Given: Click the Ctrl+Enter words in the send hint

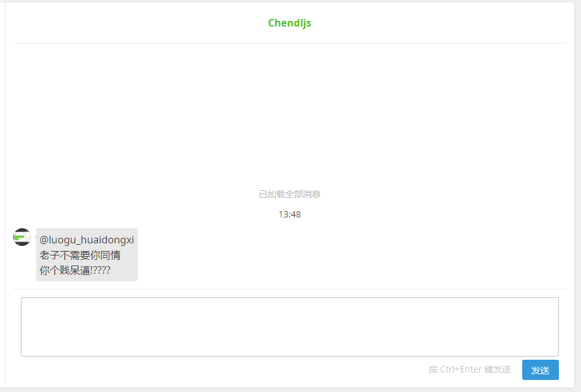Looking at the screenshot, I should 461,369.
